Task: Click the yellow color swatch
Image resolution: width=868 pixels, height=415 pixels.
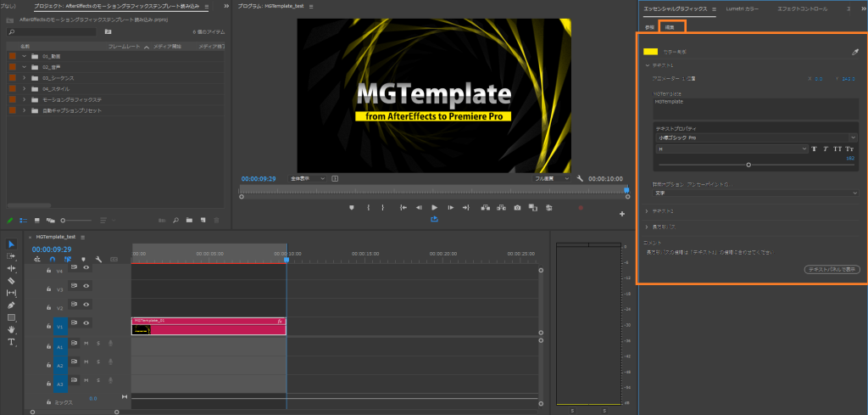Action: [x=650, y=52]
